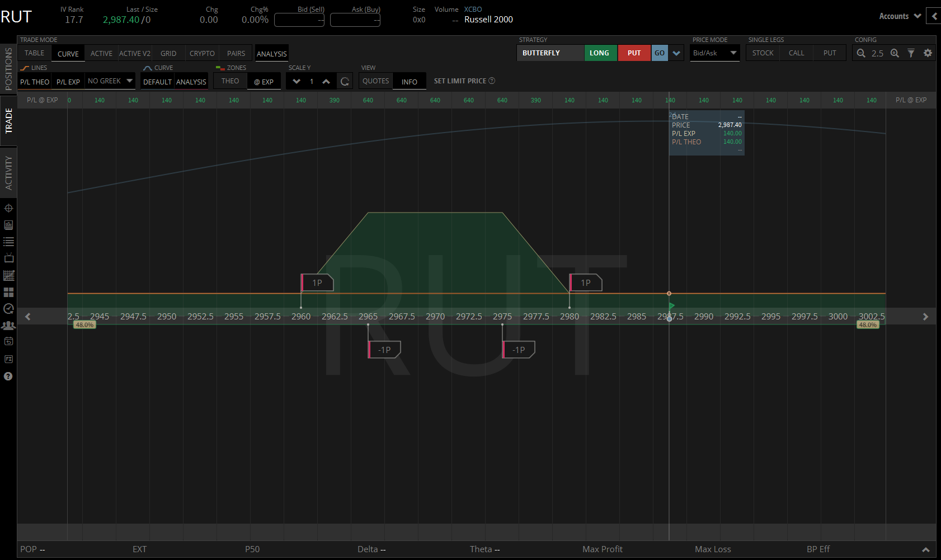The height and width of the screenshot is (560, 941).
Task: Open the calendar events sidebar icon
Action: [8, 341]
